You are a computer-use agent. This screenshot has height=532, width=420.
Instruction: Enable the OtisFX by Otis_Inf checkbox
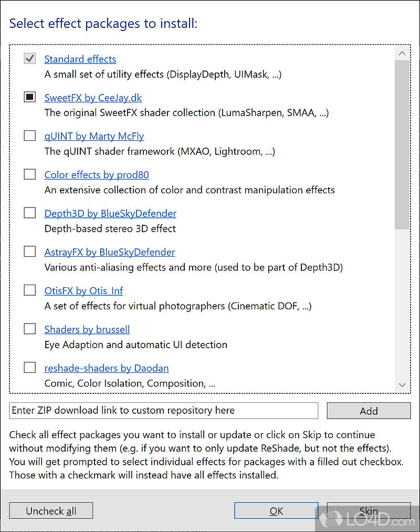click(x=30, y=290)
